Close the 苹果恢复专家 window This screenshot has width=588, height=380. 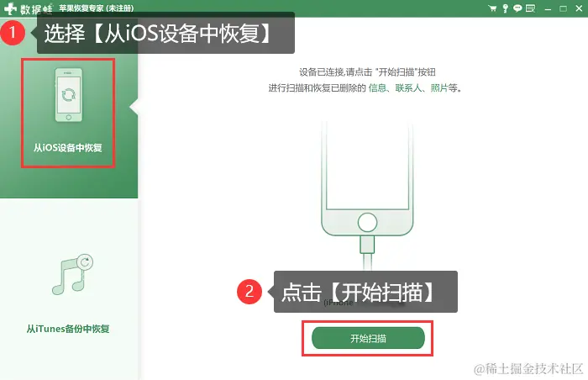click(579, 8)
